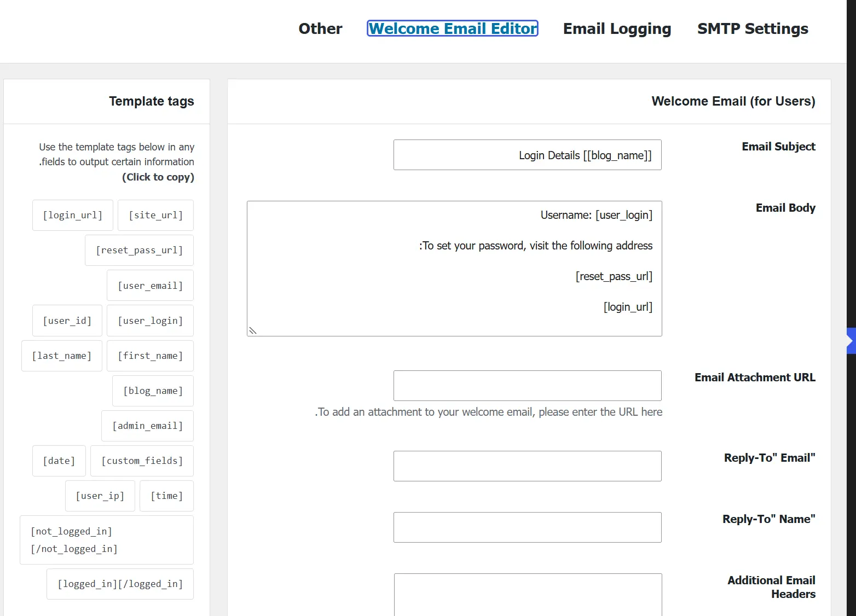Copy the [last_name] tag

[62, 356]
